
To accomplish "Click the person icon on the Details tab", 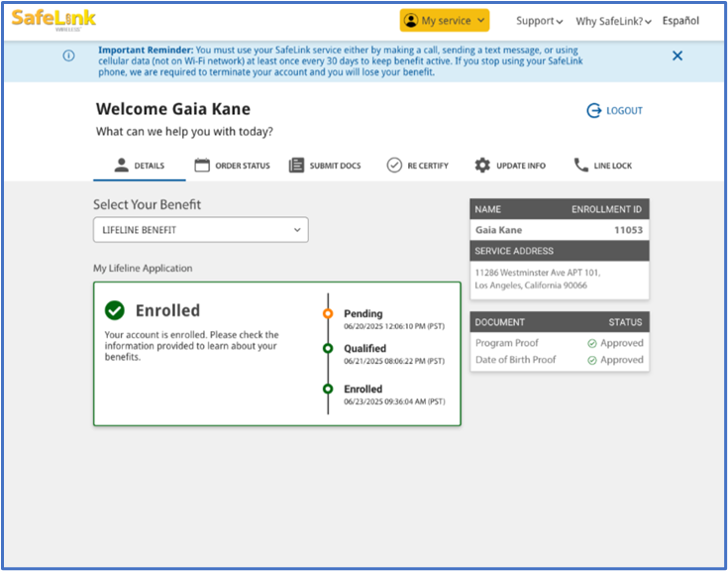I will [122, 166].
